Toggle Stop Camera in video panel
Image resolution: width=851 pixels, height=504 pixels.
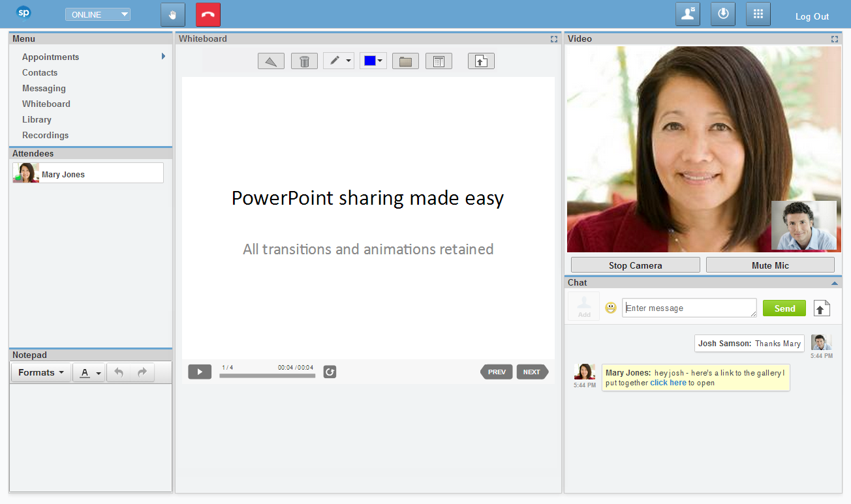click(x=635, y=265)
